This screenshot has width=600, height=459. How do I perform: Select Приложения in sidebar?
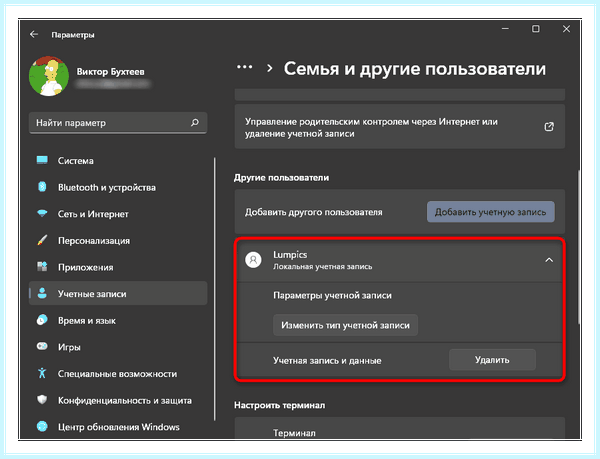coord(118,267)
